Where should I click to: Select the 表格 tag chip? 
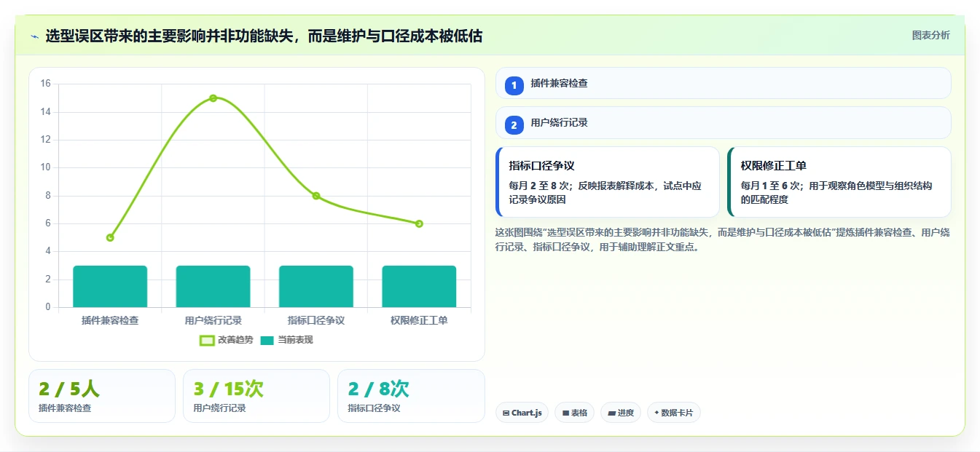point(574,413)
